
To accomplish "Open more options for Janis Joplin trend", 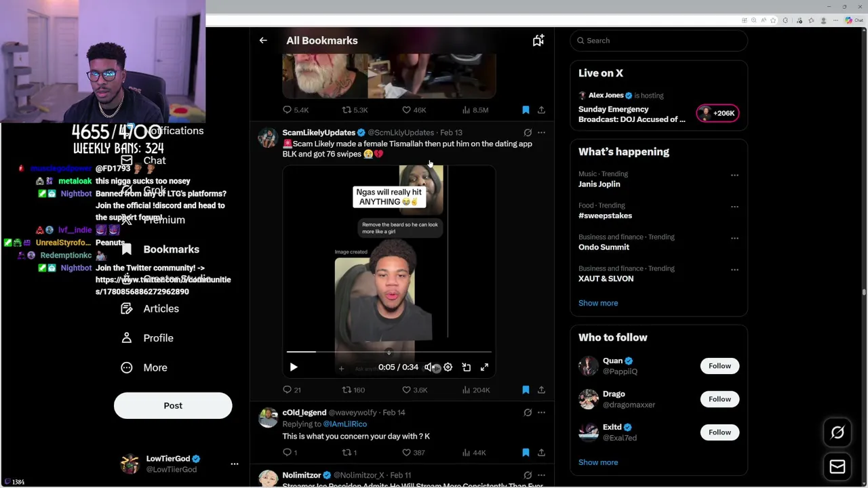I will coord(734,175).
